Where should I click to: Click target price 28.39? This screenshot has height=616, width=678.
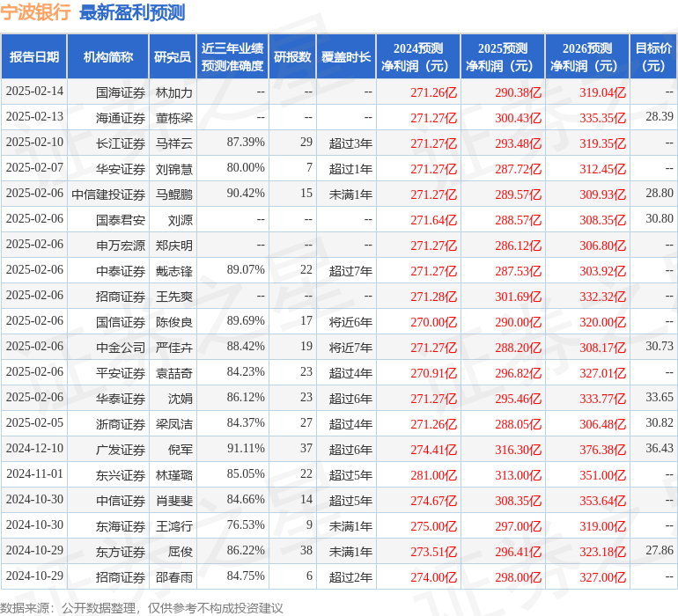pos(660,116)
